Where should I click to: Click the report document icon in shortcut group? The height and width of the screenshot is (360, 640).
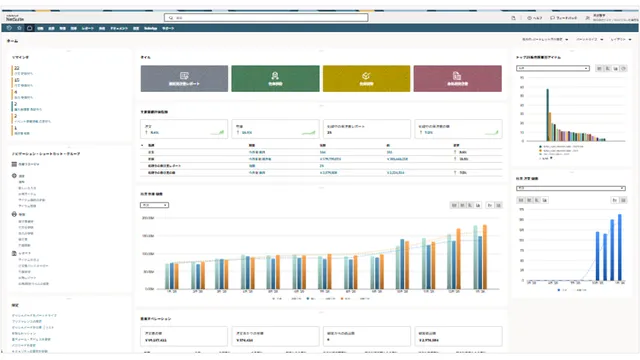(x=14, y=253)
